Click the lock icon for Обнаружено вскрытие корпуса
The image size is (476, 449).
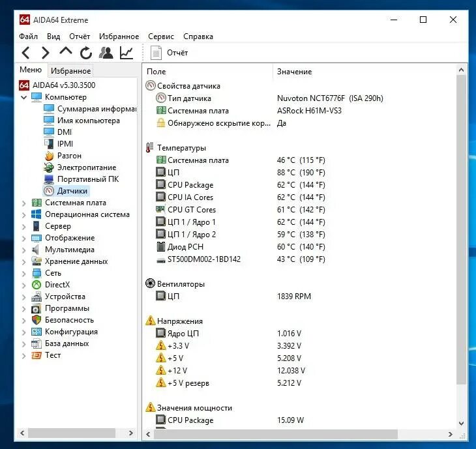coord(161,123)
